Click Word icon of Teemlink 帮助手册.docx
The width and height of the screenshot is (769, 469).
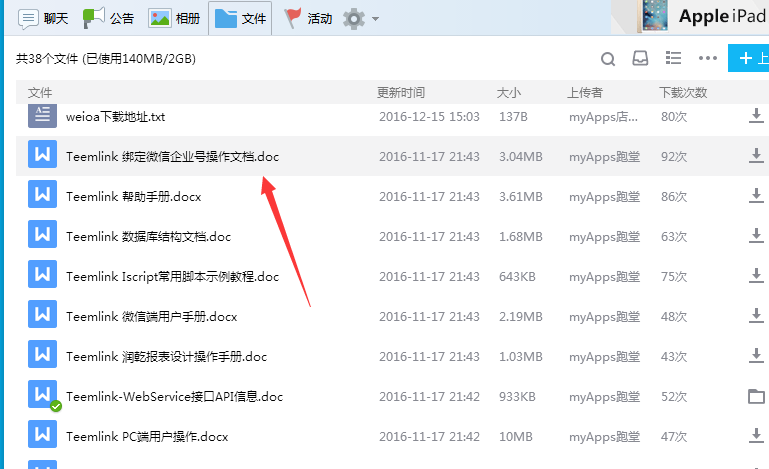[x=42, y=194]
